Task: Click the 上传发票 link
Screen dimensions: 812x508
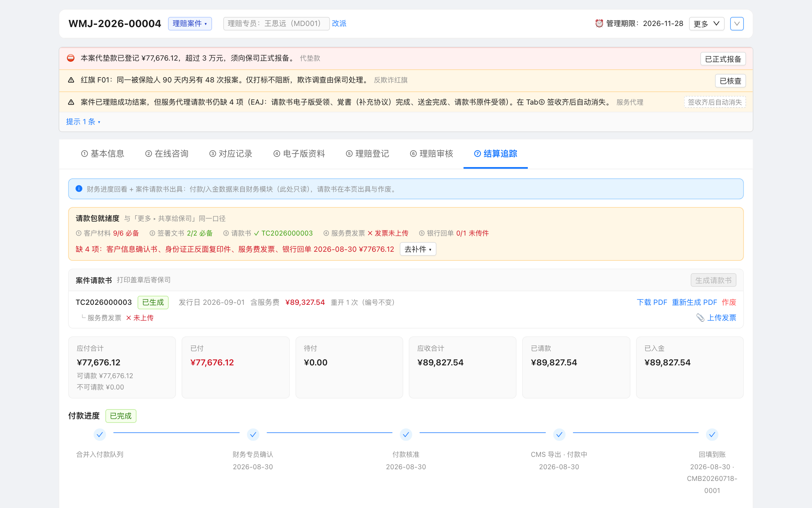Action: pyautogui.click(x=722, y=318)
